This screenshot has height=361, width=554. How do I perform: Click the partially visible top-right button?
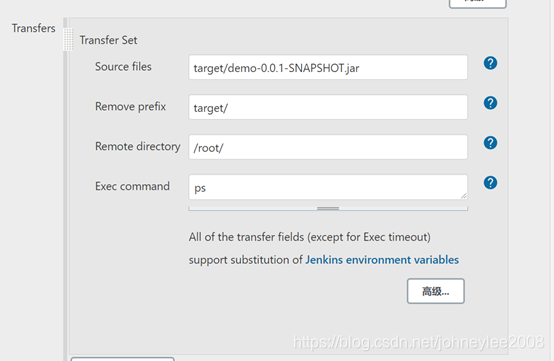[478, 4]
